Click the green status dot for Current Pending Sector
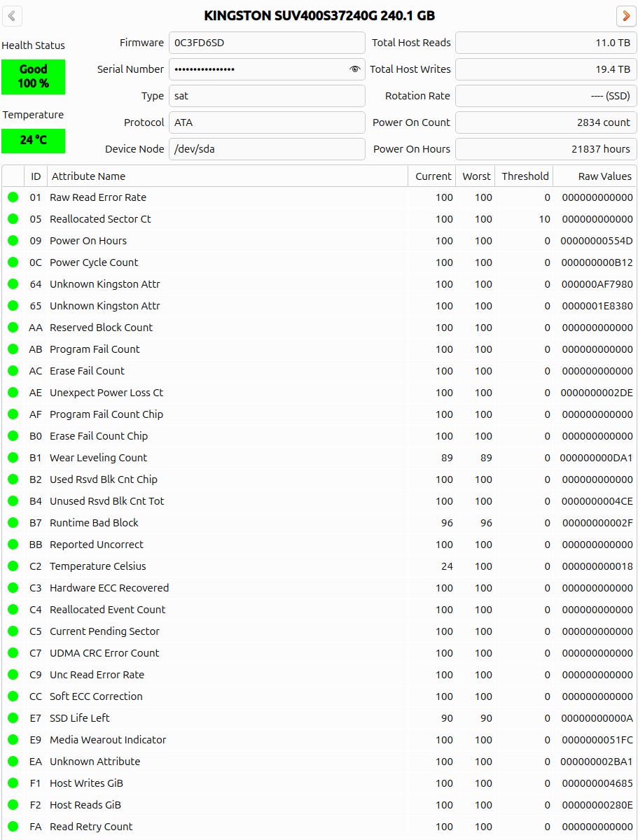This screenshot has width=638, height=840. [13, 631]
